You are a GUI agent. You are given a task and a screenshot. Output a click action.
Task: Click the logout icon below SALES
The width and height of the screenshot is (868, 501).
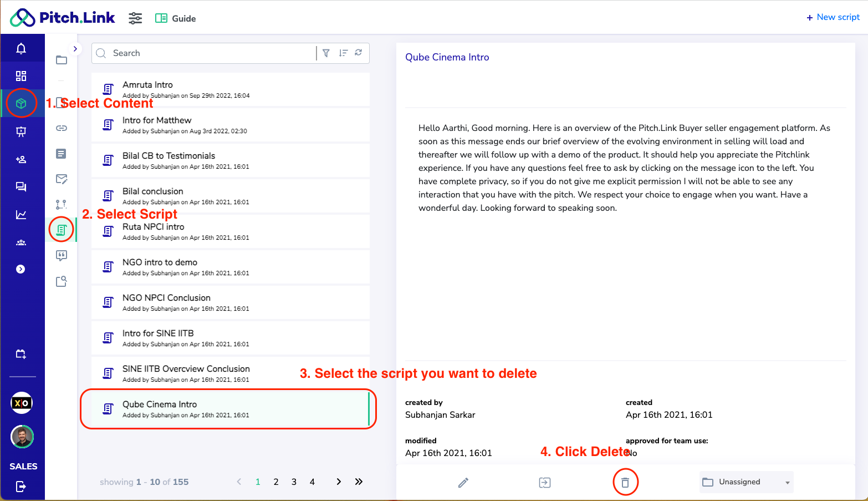coord(21,487)
